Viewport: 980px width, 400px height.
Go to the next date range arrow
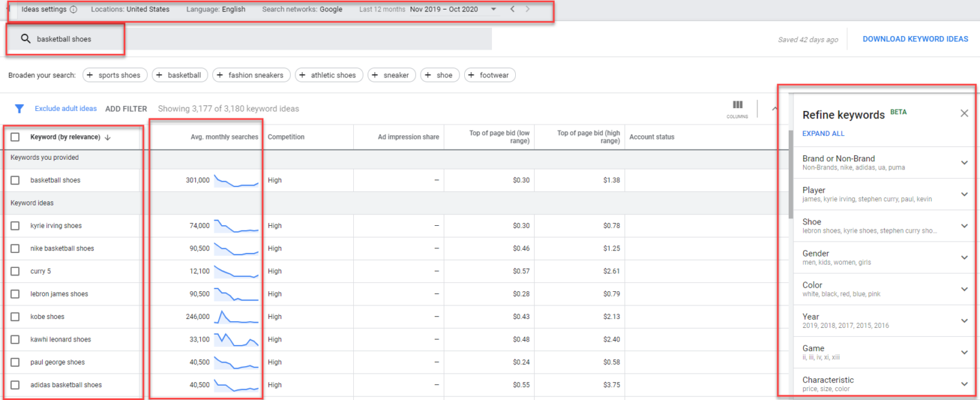coord(527,10)
